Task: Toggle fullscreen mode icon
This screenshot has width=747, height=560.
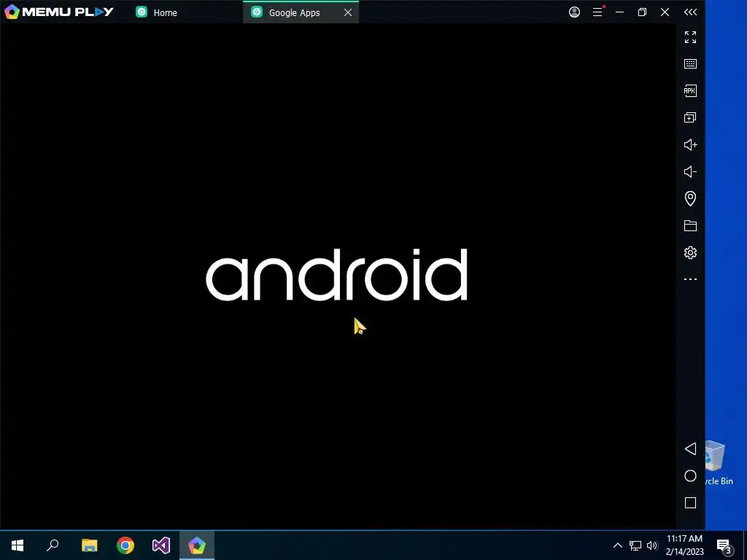Action: [x=690, y=37]
